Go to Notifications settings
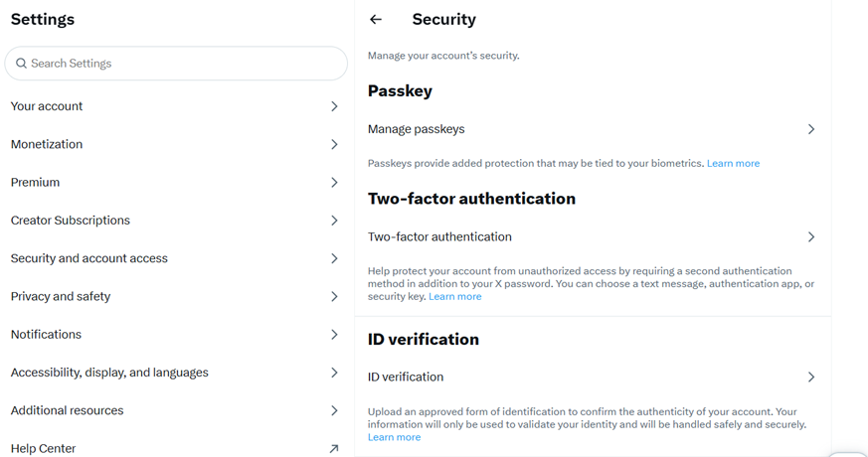Image resolution: width=868 pixels, height=457 pixels. 46,335
